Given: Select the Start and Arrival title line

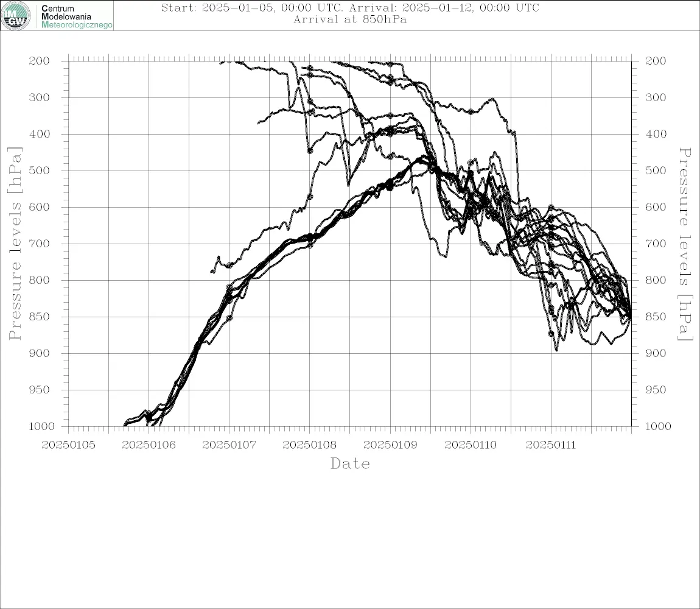Looking at the screenshot, I should point(350,7).
